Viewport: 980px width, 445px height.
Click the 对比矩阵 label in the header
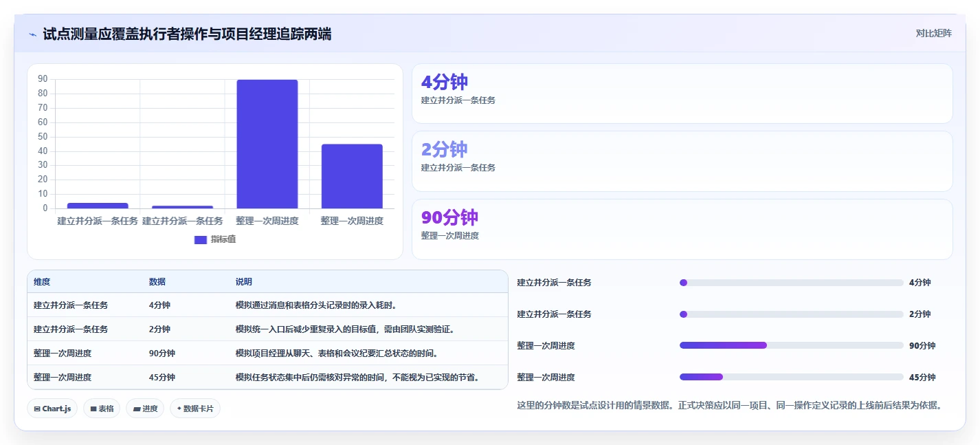933,33
